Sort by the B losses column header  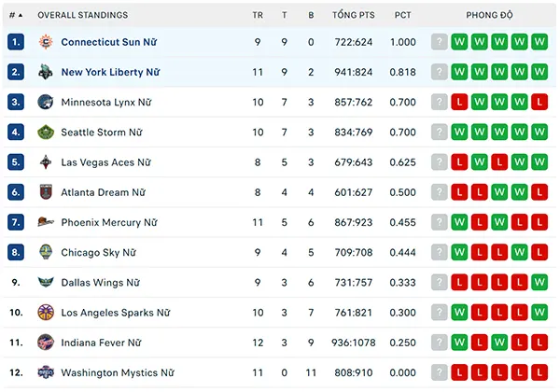(x=311, y=15)
